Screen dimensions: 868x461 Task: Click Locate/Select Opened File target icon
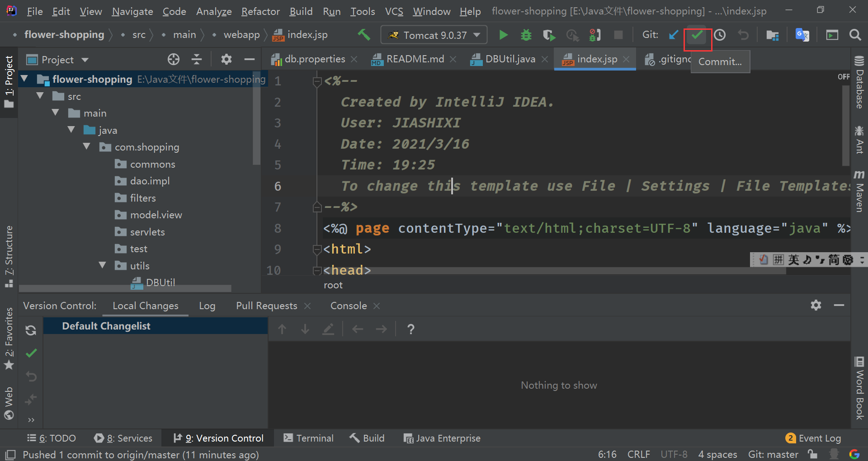pos(174,59)
